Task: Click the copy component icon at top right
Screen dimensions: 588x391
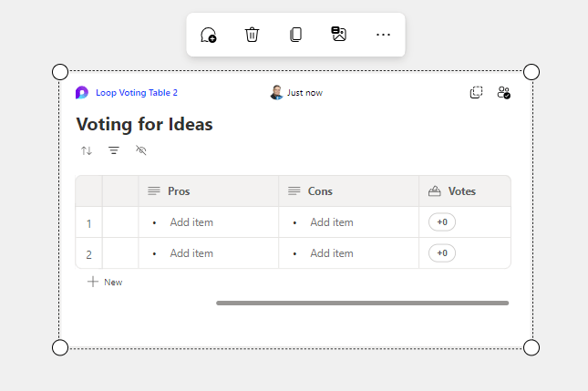Action: point(476,92)
